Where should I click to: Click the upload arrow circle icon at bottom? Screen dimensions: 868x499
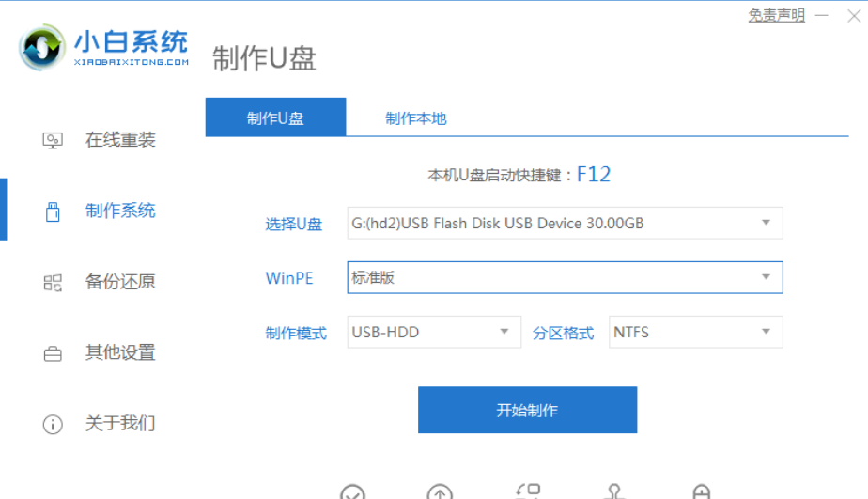pyautogui.click(x=440, y=492)
